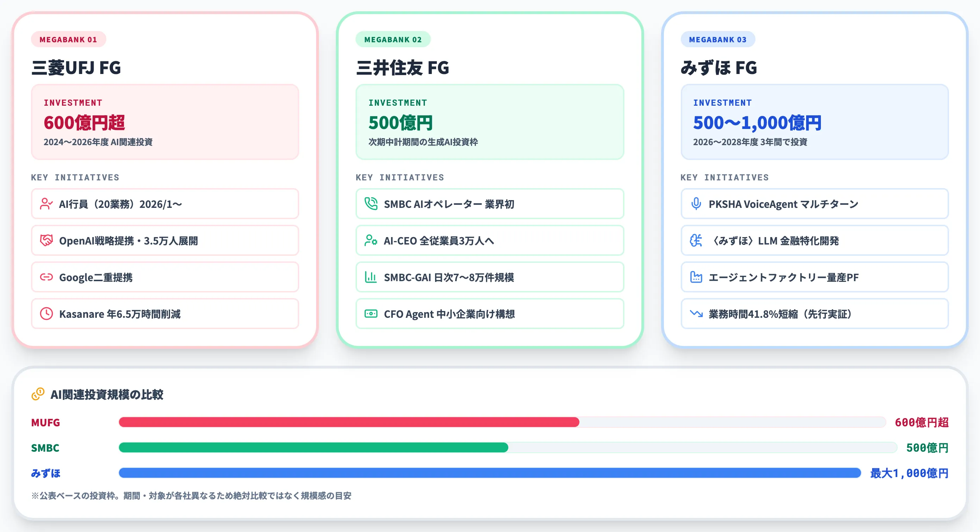Click 2024〜2026年度 AI関連投資 caption
Viewport: 980px width, 532px height.
pos(98,142)
